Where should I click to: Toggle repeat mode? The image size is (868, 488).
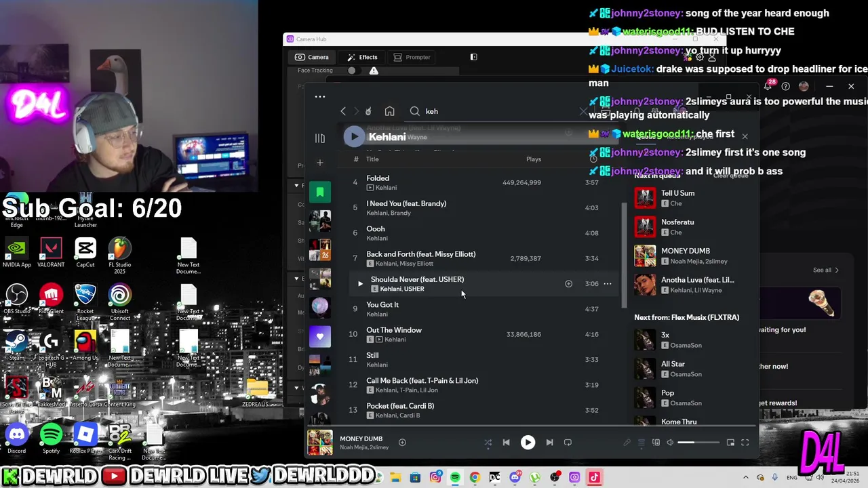(x=568, y=443)
